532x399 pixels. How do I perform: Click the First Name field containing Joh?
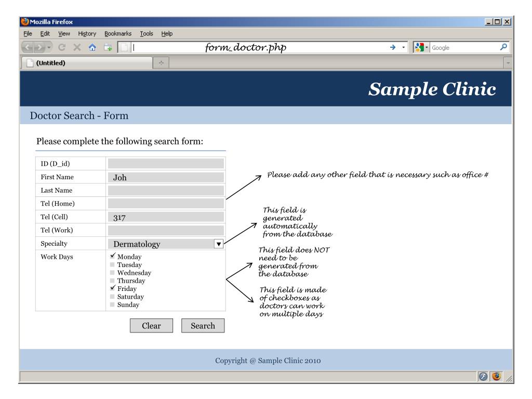pyautogui.click(x=166, y=177)
